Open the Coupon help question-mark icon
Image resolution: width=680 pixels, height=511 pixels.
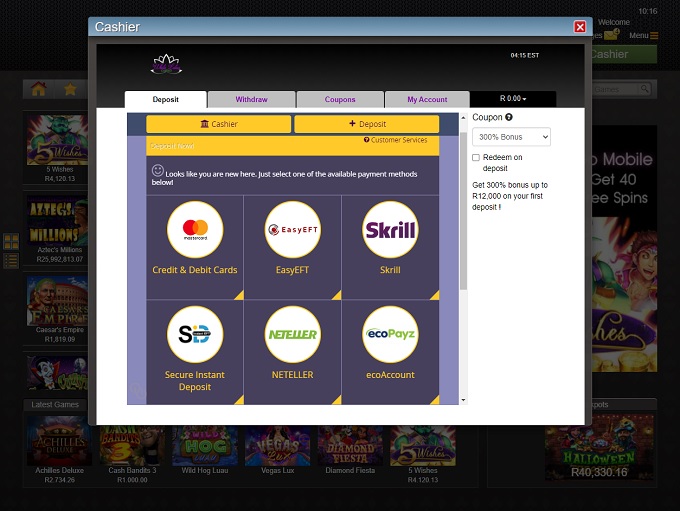pyautogui.click(x=509, y=117)
